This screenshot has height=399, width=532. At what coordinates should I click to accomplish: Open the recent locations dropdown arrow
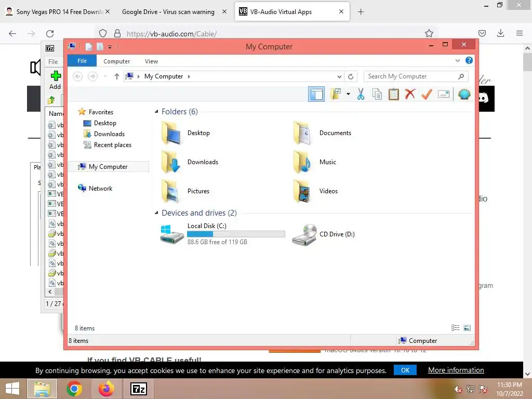(105, 76)
